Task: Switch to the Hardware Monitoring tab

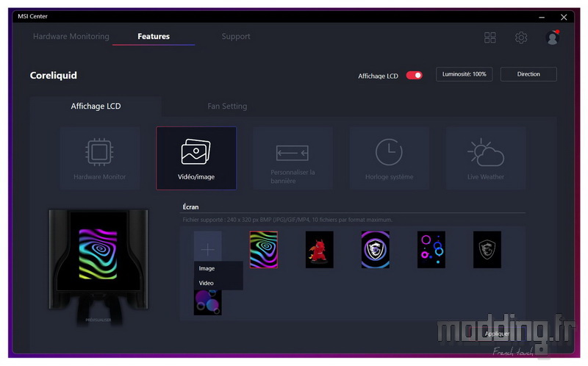Action: coord(71,36)
